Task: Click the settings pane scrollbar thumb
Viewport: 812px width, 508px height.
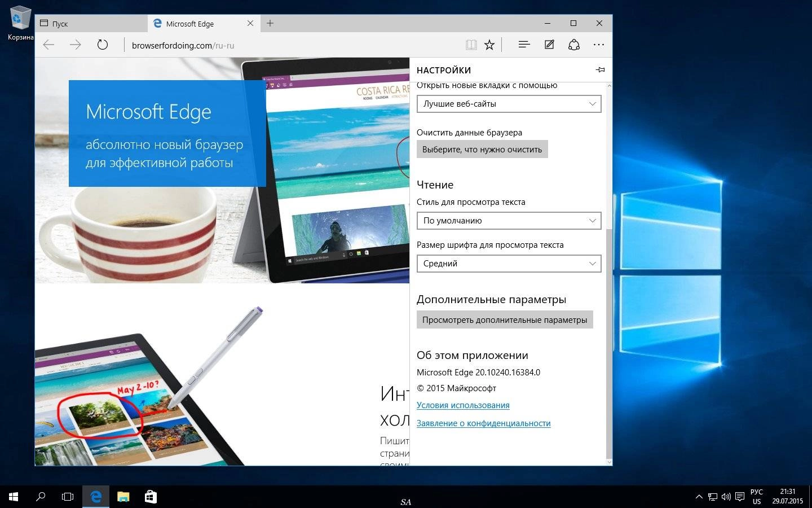Action: [608, 343]
